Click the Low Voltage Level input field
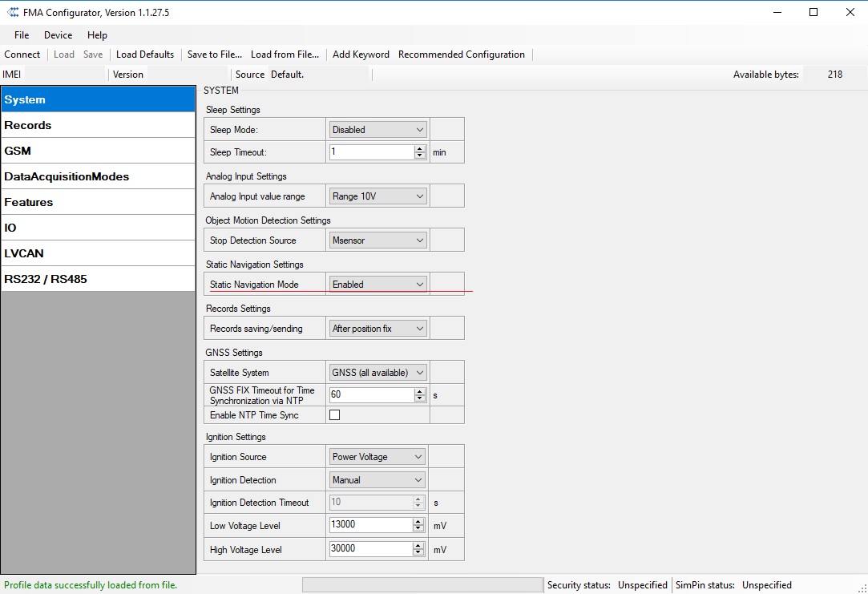Image resolution: width=868 pixels, height=594 pixels. 370,525
